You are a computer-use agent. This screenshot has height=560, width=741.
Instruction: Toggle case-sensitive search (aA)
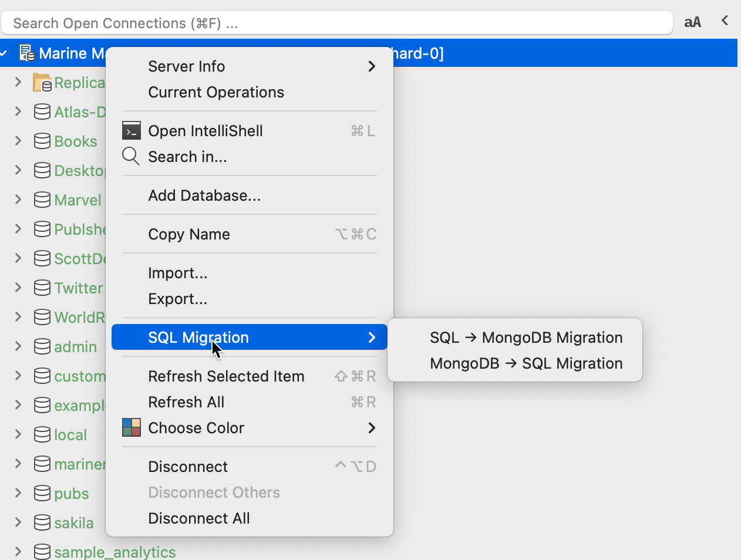pyautogui.click(x=692, y=22)
